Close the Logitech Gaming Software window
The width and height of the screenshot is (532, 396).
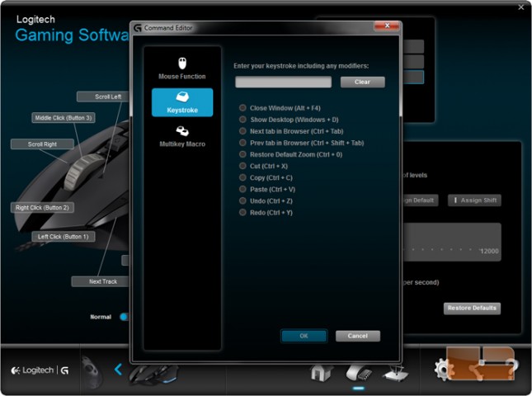point(521,7)
